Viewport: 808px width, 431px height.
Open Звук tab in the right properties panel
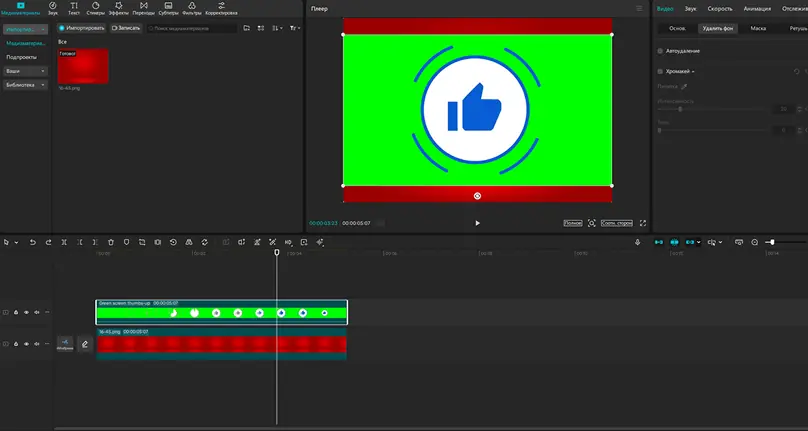coord(691,9)
